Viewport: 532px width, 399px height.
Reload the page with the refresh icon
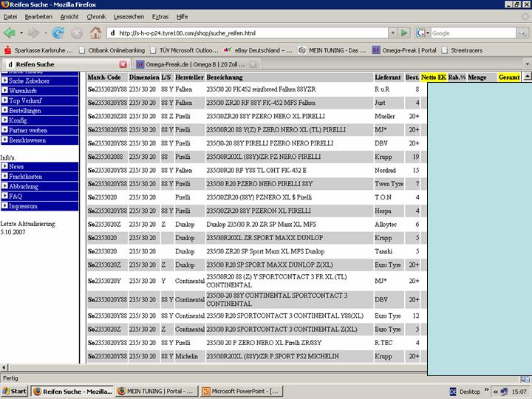[x=58, y=33]
